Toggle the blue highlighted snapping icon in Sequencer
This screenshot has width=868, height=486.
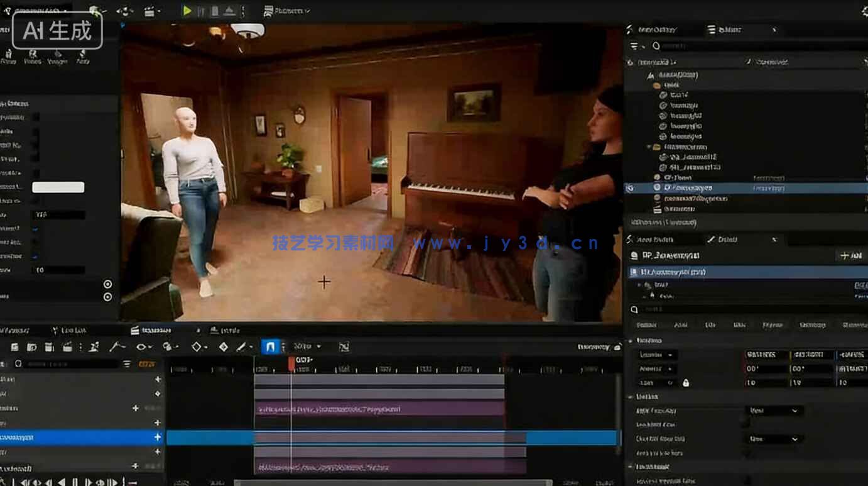270,346
